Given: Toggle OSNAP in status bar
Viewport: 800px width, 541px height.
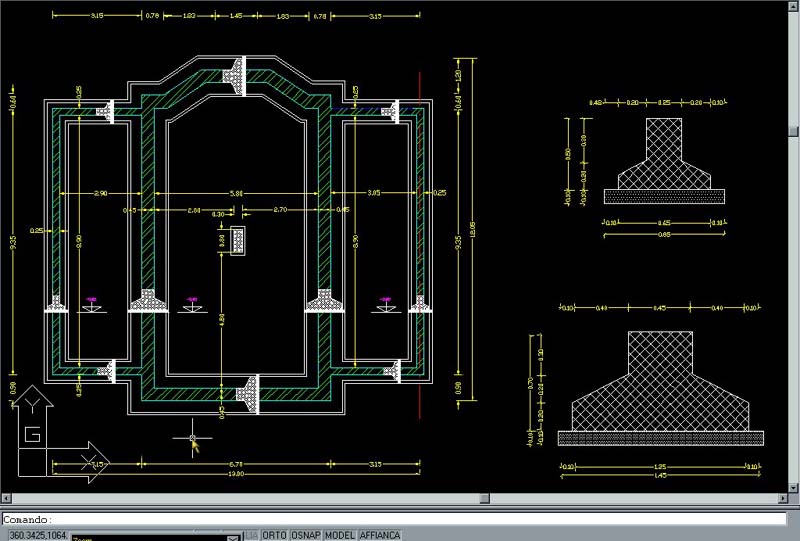Looking at the screenshot, I should (x=305, y=535).
